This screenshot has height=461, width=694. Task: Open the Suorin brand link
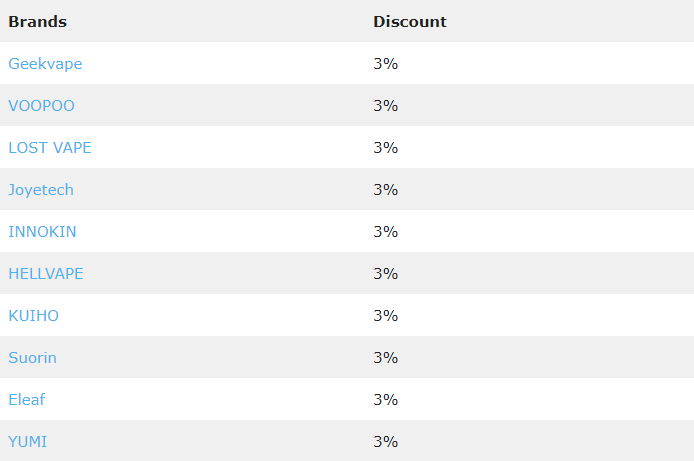pos(32,358)
